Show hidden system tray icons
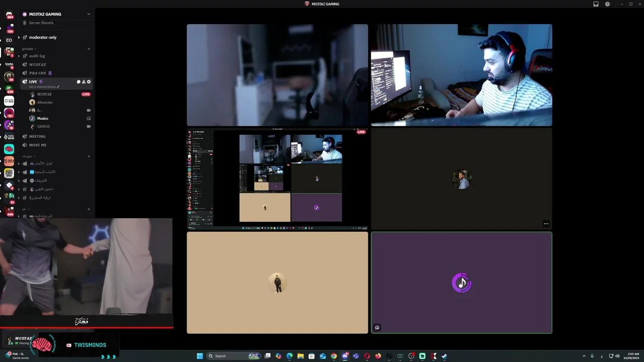 (x=584, y=356)
